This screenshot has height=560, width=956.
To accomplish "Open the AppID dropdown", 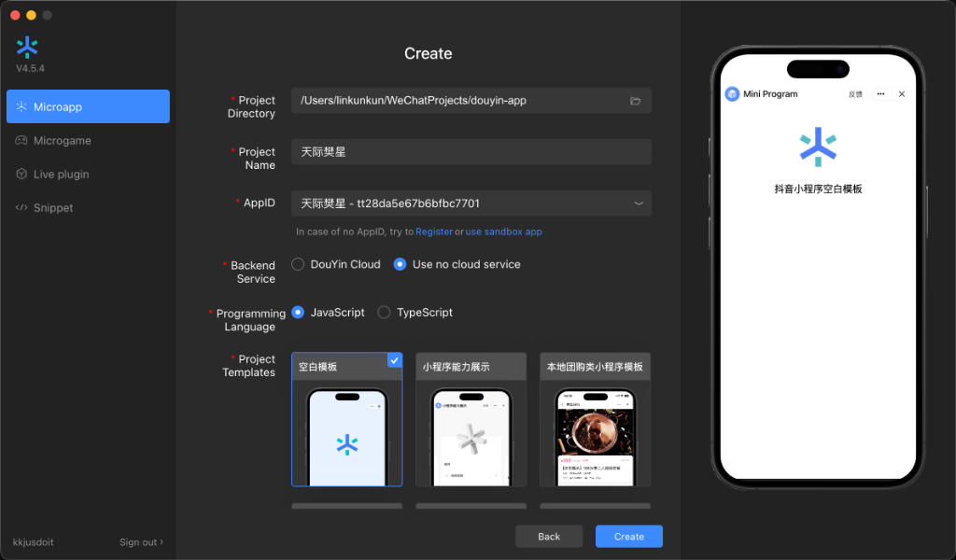I will (x=471, y=203).
